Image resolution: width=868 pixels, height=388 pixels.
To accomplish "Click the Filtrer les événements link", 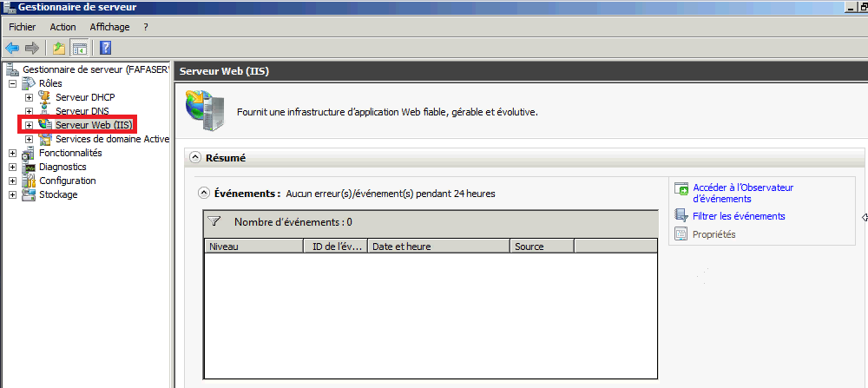I will pyautogui.click(x=739, y=216).
